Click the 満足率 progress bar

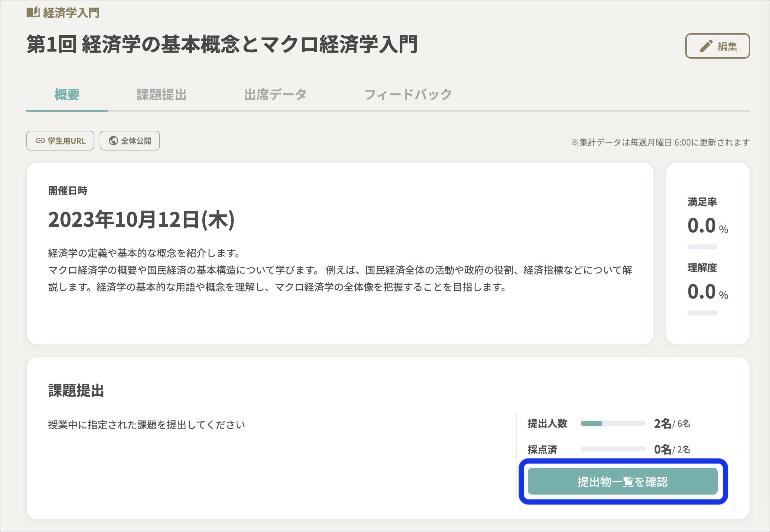pos(702,247)
